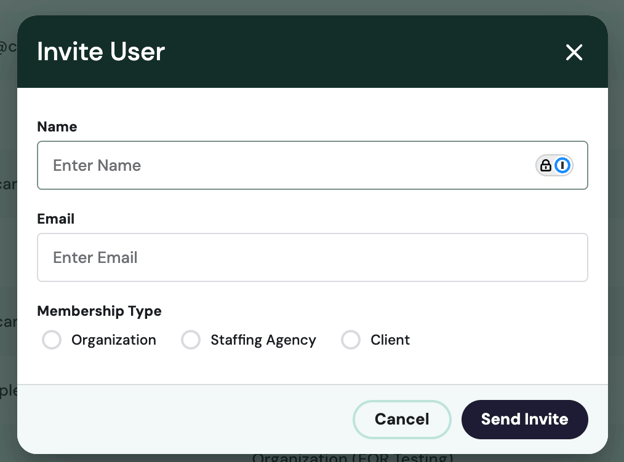Screen dimensions: 624x462
Task: Click the 1Password icon in Name field
Action: tap(563, 165)
